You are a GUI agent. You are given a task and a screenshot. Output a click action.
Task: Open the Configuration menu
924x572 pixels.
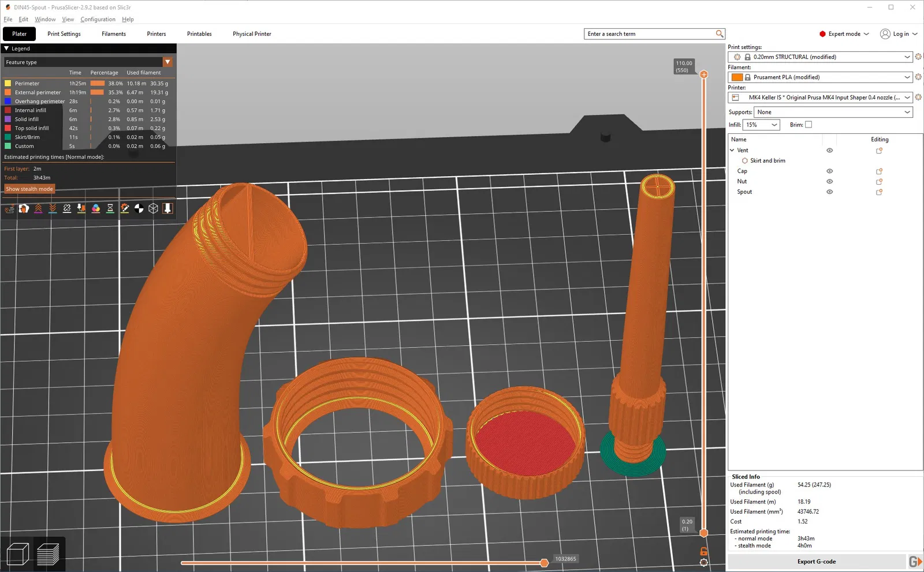pos(98,19)
